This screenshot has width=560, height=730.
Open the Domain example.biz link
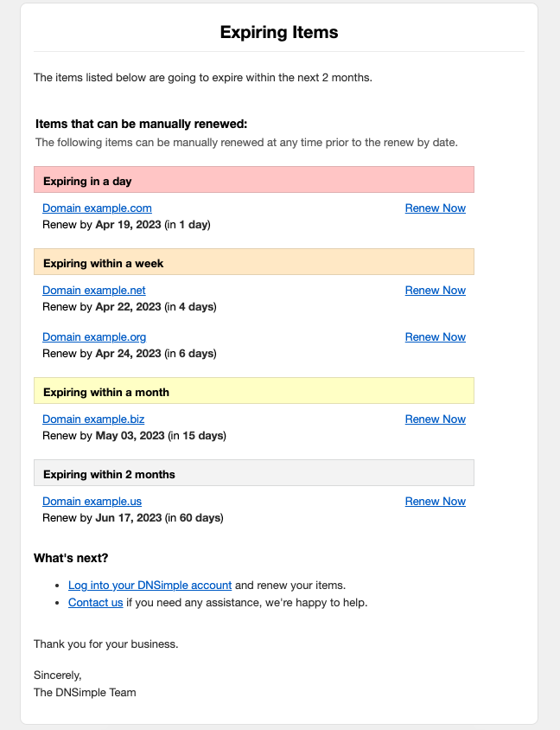pyautogui.click(x=93, y=419)
